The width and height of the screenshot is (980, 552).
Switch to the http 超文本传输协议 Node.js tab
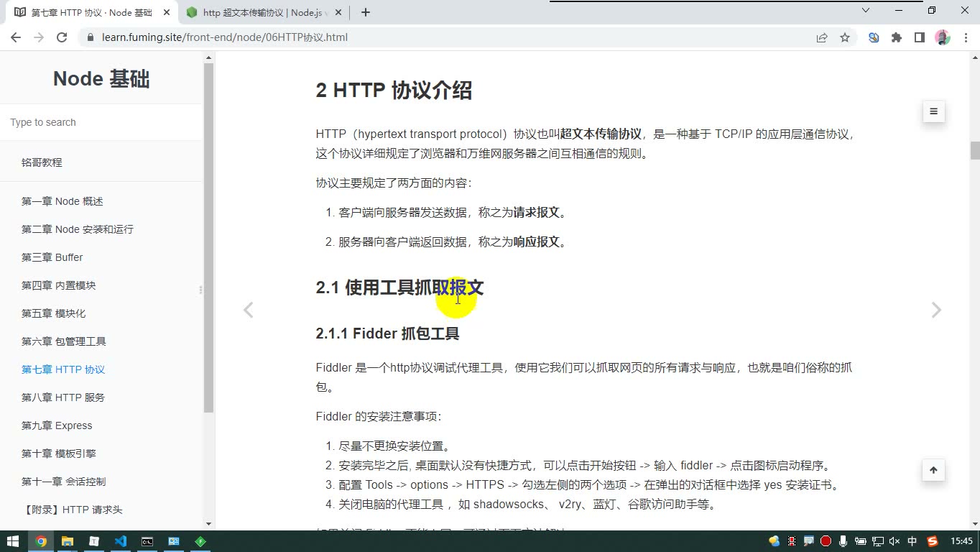tap(264, 12)
